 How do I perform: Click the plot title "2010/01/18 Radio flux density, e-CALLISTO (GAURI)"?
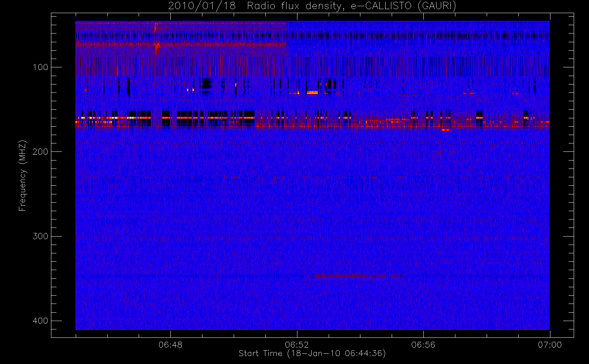click(x=312, y=6)
